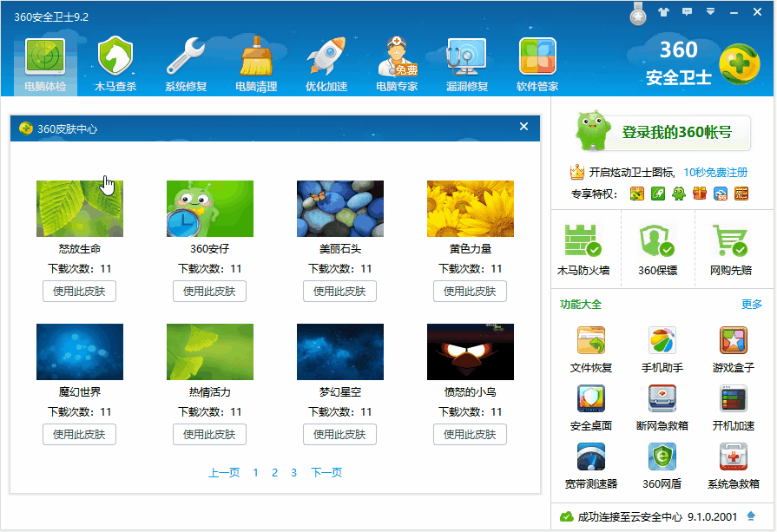The image size is (777, 532).
Task: Open the 电脑专家 doctor icon
Action: [x=397, y=65]
